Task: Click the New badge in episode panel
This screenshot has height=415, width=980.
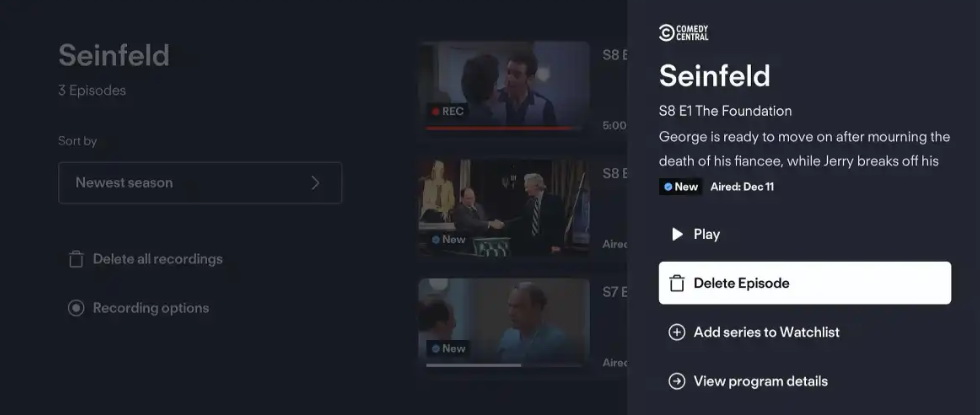Action: tap(681, 186)
